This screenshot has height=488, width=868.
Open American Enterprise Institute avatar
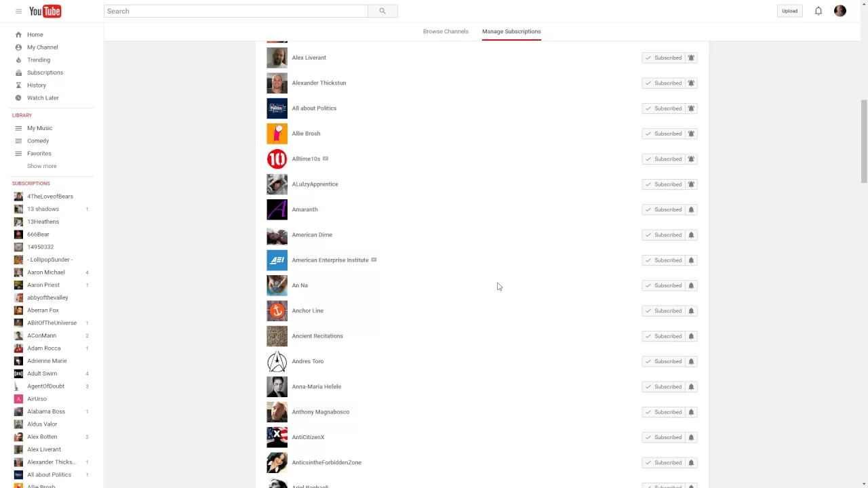[277, 260]
